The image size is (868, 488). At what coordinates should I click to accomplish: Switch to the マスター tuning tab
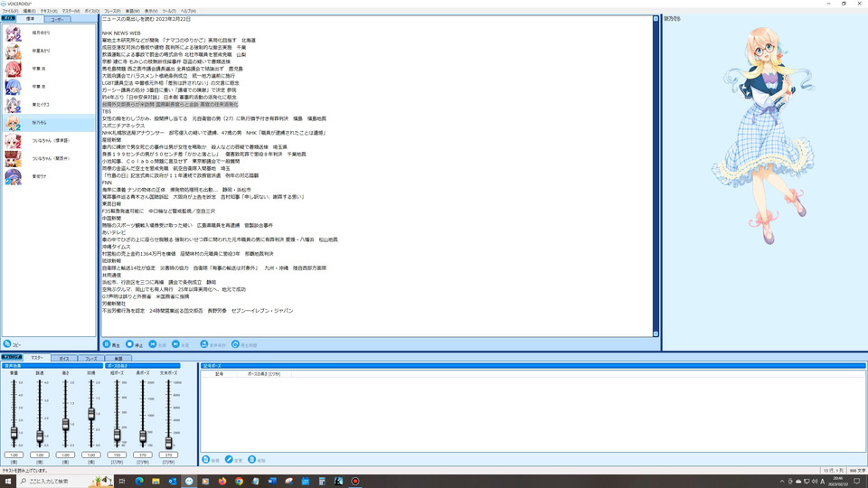point(36,358)
